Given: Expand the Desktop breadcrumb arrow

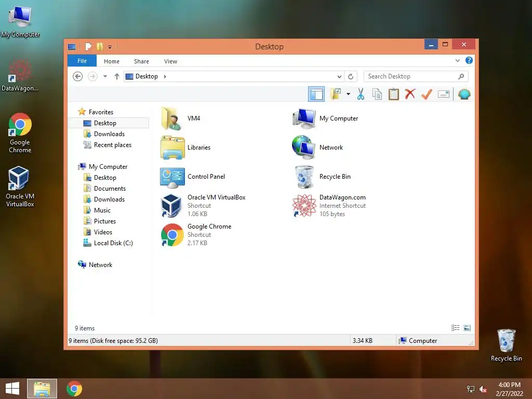Looking at the screenshot, I should (165, 76).
